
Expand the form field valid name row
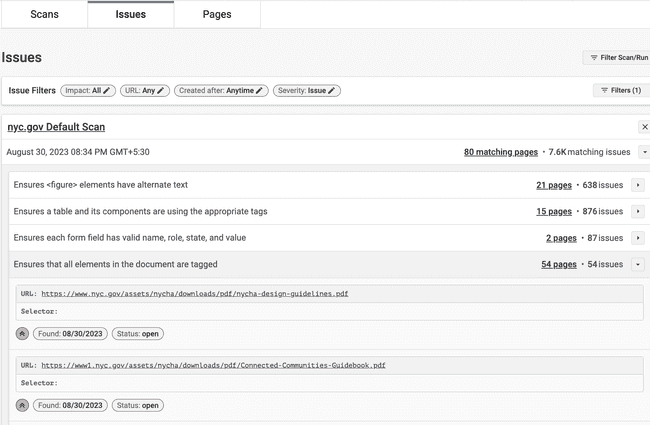tap(638, 238)
